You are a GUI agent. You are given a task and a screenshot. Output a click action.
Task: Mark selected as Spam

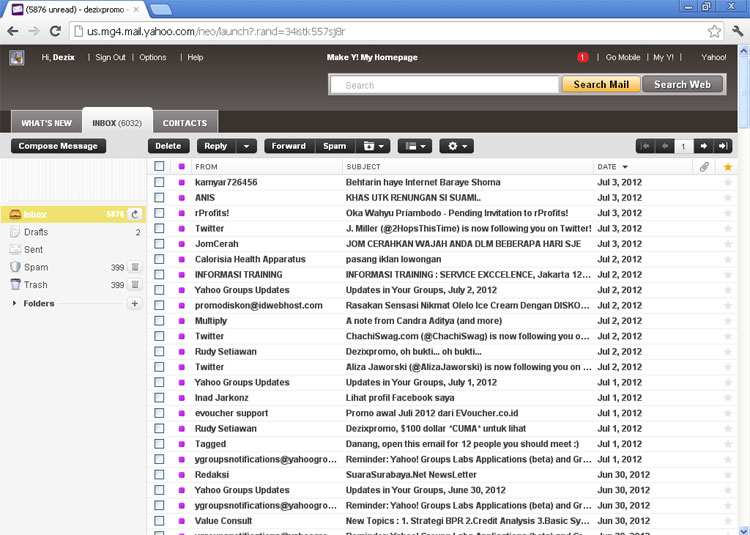(x=334, y=146)
